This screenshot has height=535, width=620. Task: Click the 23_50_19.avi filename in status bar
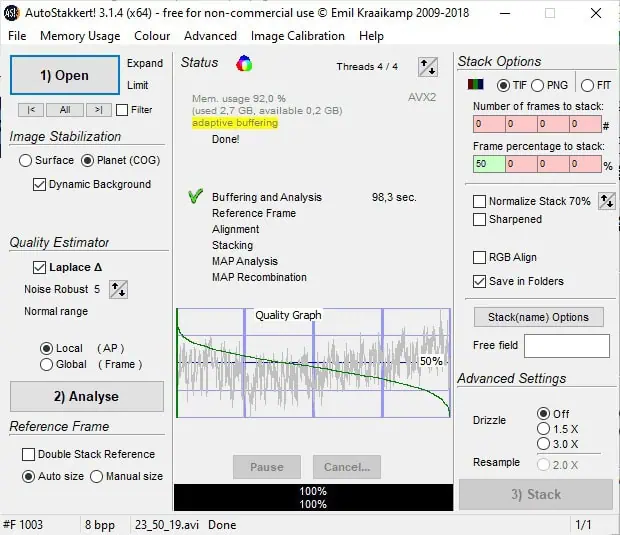click(167, 525)
